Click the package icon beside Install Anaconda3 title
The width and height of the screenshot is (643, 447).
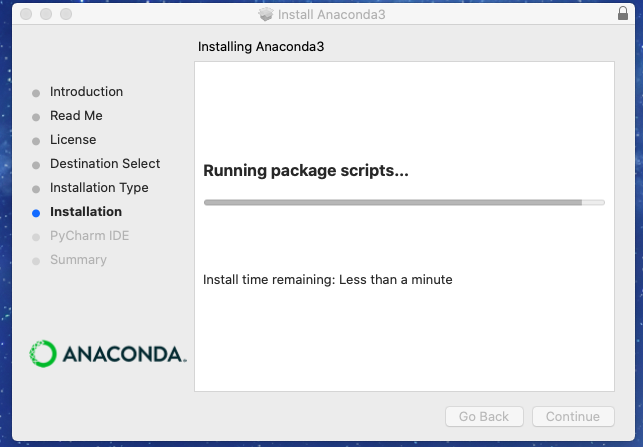(266, 14)
